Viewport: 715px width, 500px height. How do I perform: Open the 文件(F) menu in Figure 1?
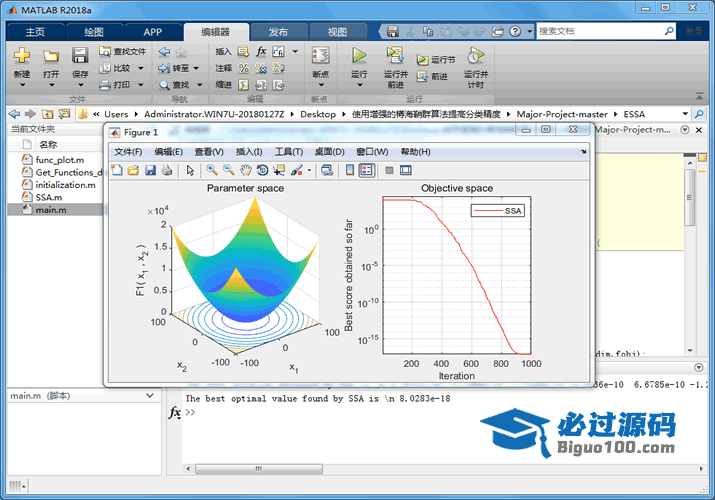click(x=128, y=152)
